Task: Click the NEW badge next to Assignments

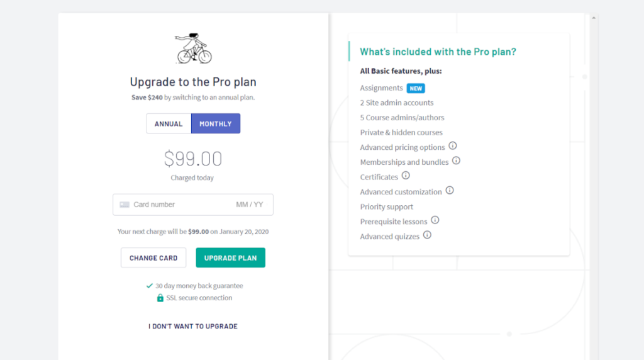Action: click(416, 88)
